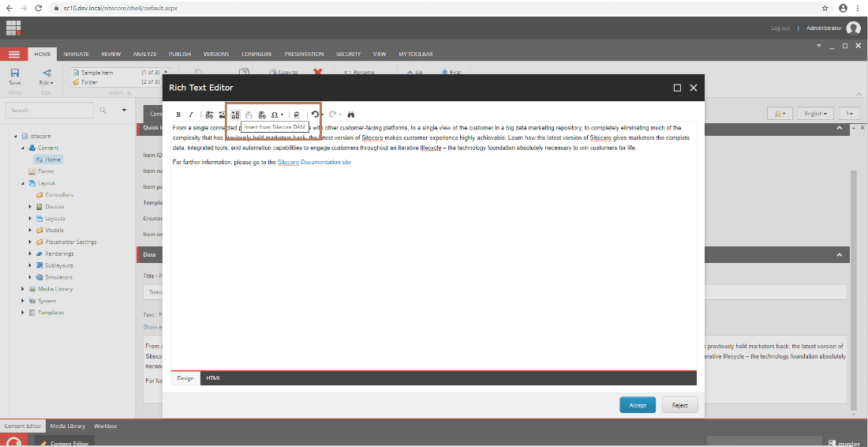Click the Insert from Sitecore DAM icon
The width and height of the screenshot is (868, 447).
(235, 115)
